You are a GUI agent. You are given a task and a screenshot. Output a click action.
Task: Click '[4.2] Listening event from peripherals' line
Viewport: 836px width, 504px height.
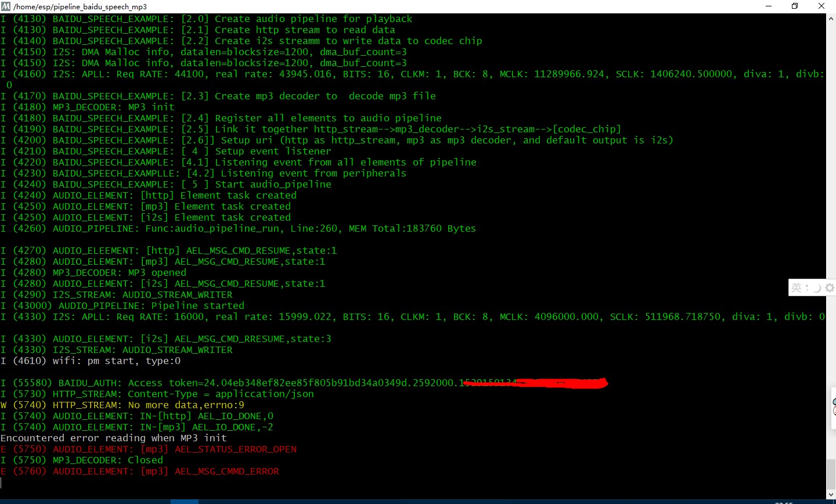pyautogui.click(x=203, y=173)
